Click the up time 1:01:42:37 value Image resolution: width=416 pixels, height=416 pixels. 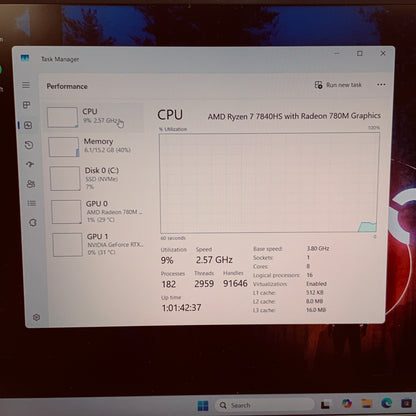point(182,308)
